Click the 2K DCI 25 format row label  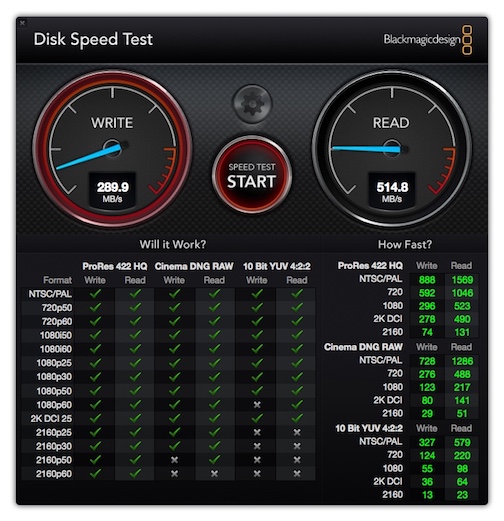pyautogui.click(x=51, y=418)
